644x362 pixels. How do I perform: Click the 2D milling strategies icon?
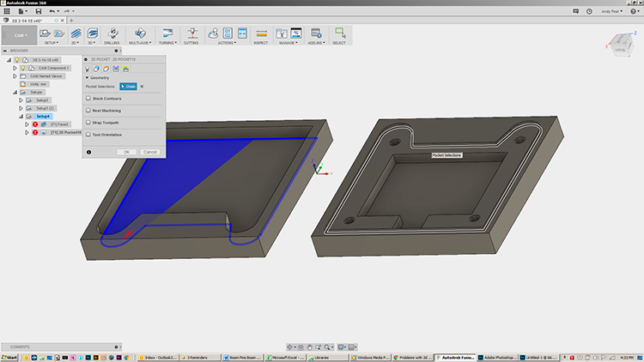pyautogui.click(x=76, y=33)
